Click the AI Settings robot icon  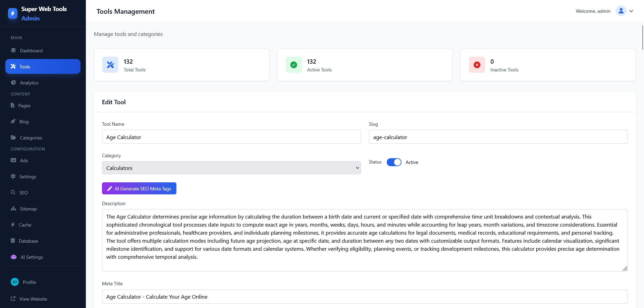(14, 257)
